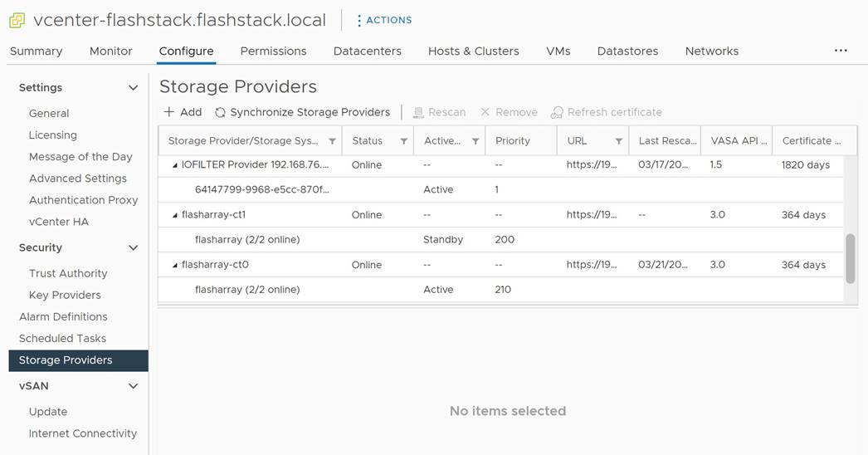Show more tabs via ellipsis icon
The height and width of the screenshot is (455, 868).
[841, 51]
